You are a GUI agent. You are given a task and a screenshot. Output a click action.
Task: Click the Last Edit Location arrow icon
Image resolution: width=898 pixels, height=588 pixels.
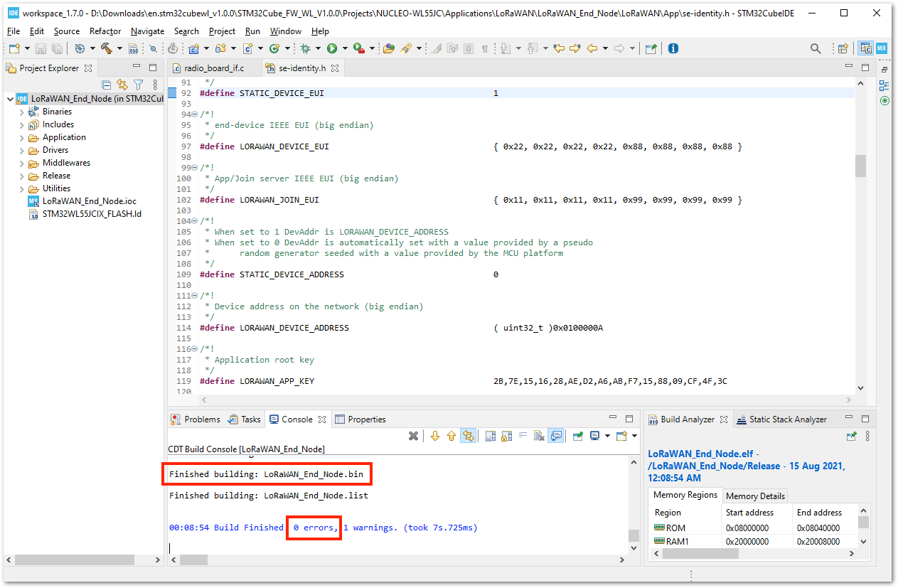click(558, 48)
